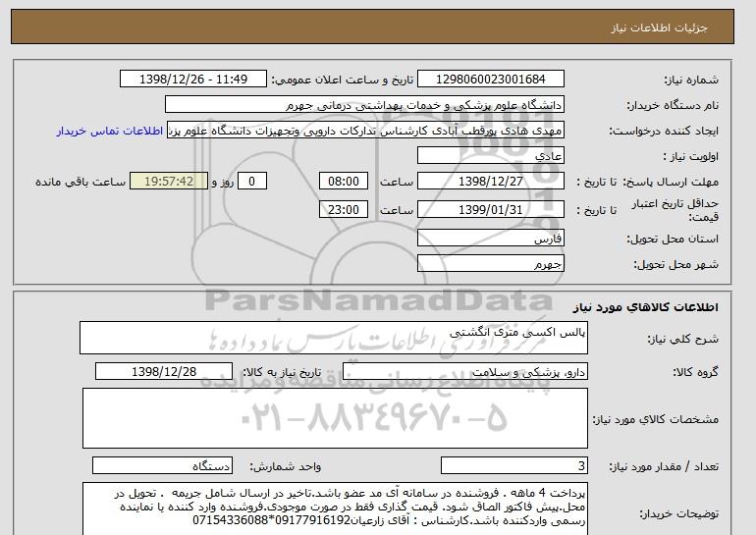Select the buyer organization name field
This screenshot has width=756, height=535.
364,105
